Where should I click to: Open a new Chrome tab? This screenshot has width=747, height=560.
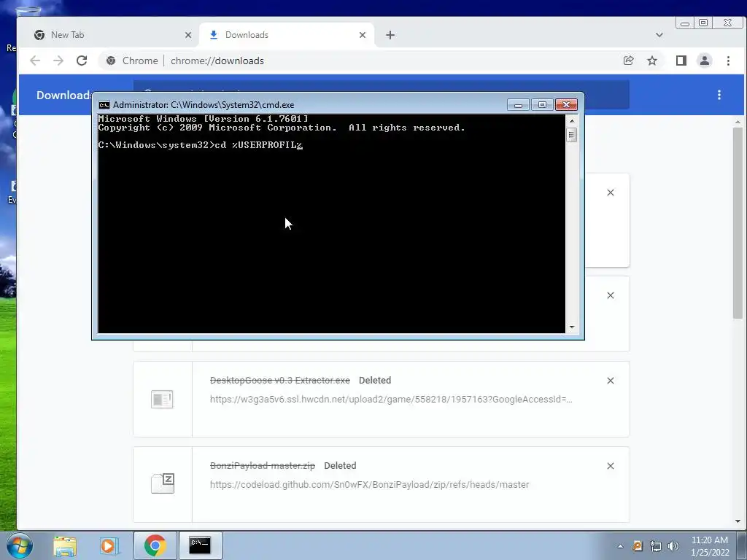tap(390, 35)
